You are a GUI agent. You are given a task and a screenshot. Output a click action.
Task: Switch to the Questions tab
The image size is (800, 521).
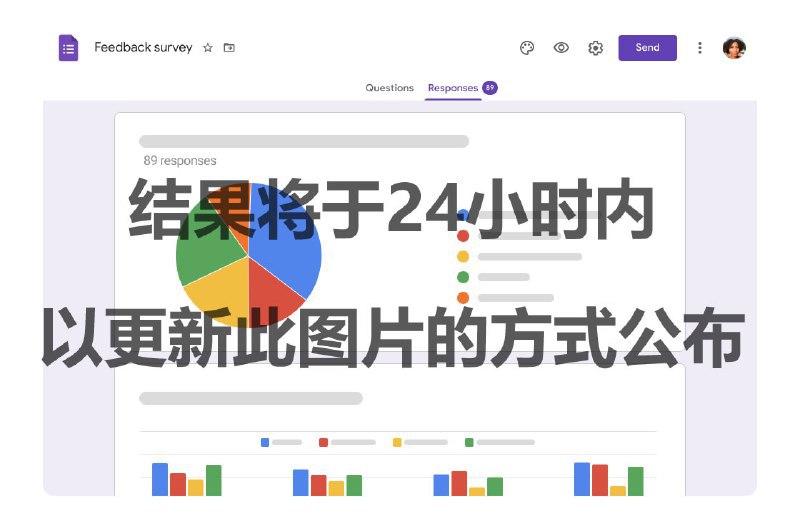[x=389, y=88]
